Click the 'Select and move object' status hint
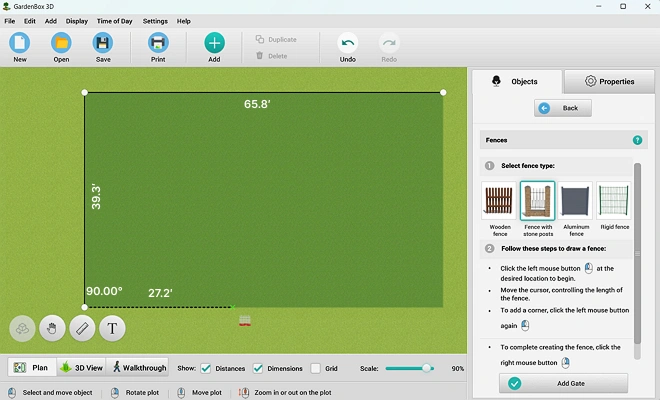 tap(57, 392)
